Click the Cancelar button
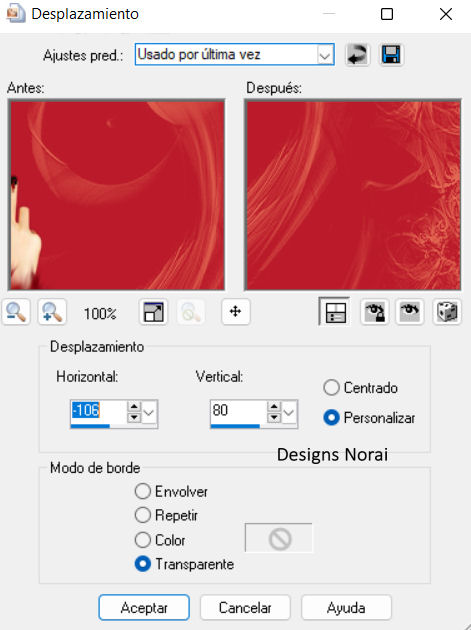This screenshot has width=471, height=630. pos(245,608)
